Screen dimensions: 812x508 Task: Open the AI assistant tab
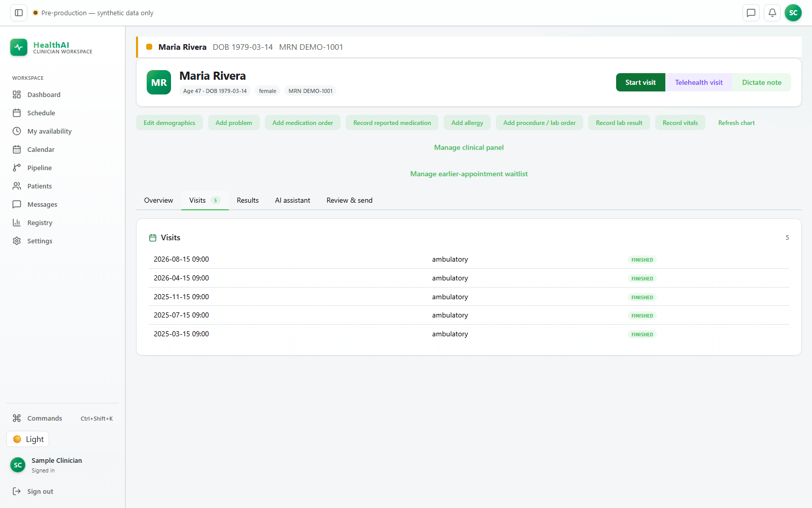(292, 200)
